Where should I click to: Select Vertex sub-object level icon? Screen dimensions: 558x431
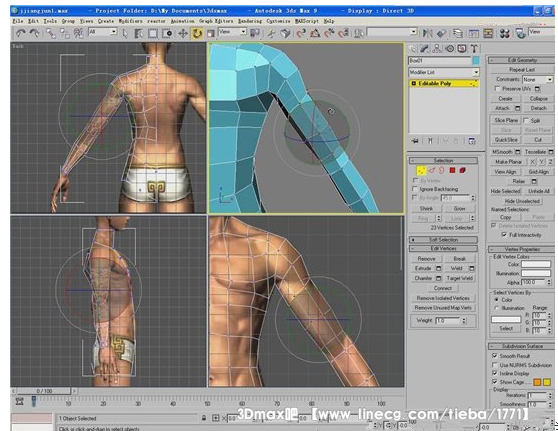click(x=421, y=170)
